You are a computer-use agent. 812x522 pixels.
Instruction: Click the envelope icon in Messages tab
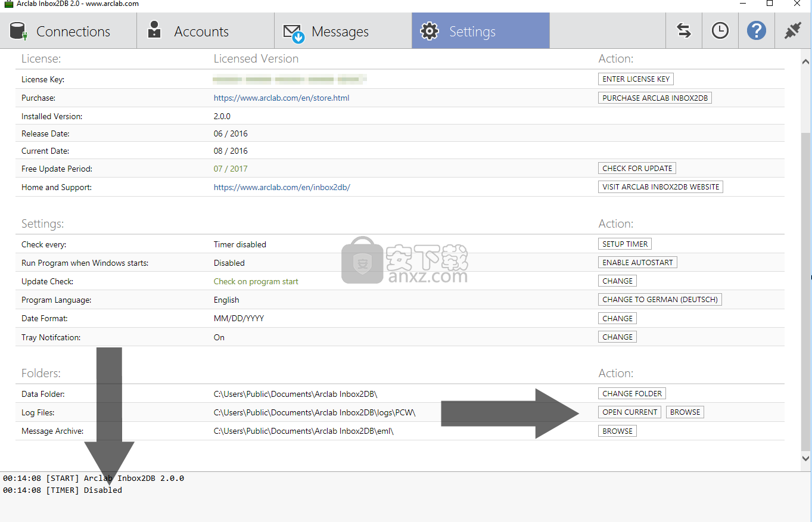pyautogui.click(x=294, y=33)
